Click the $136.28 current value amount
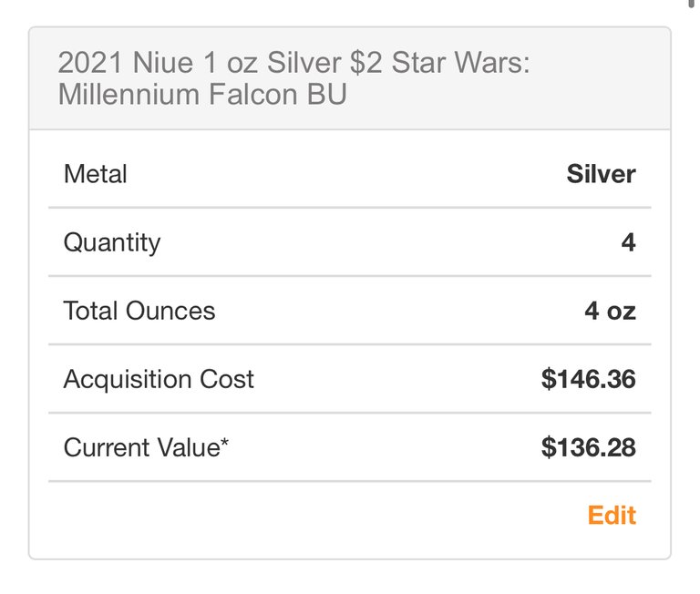The height and width of the screenshot is (594, 700). [589, 447]
